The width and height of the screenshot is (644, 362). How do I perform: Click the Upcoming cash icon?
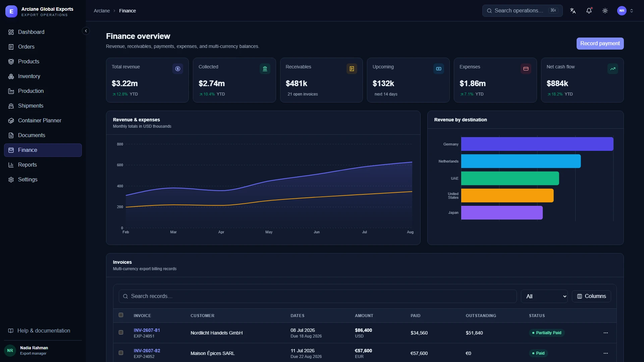(439, 69)
